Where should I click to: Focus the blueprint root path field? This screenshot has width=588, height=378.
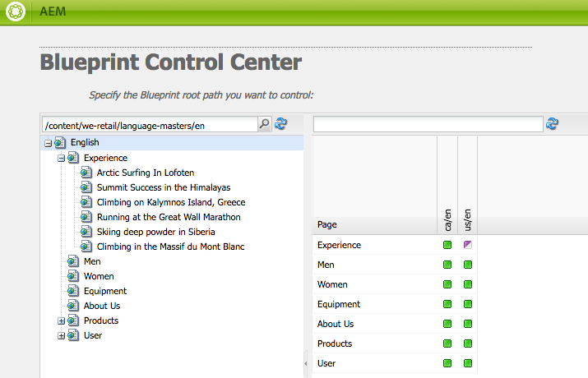coord(150,124)
